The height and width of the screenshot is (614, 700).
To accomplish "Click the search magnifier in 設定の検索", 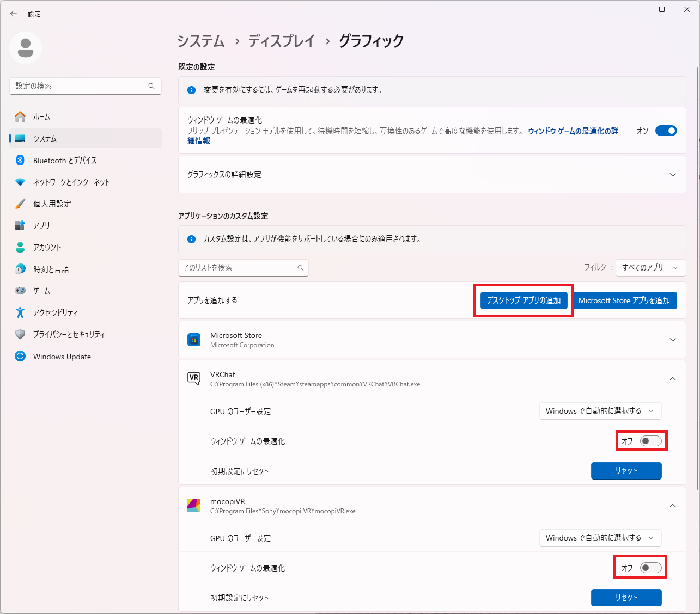I will (151, 86).
